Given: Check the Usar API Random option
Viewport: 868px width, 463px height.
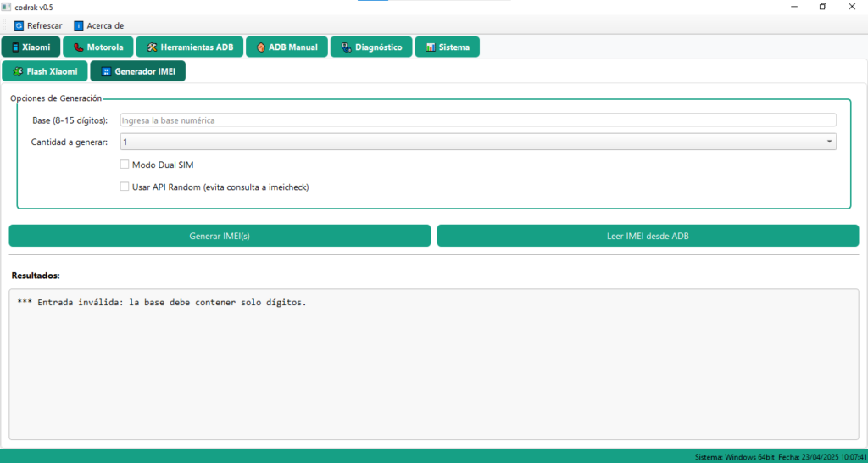Looking at the screenshot, I should point(125,187).
